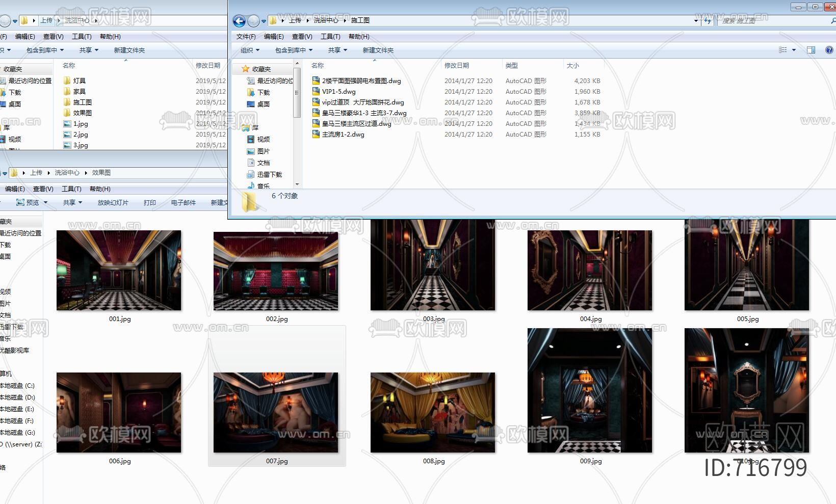Click the Forward arrow in the 施工图 window
836x504 pixels.
coord(253,21)
